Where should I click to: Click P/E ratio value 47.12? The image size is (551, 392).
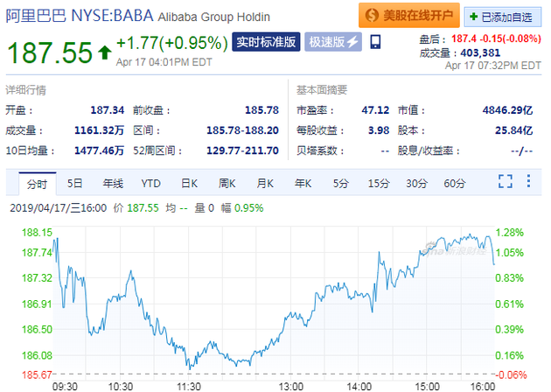(x=375, y=110)
